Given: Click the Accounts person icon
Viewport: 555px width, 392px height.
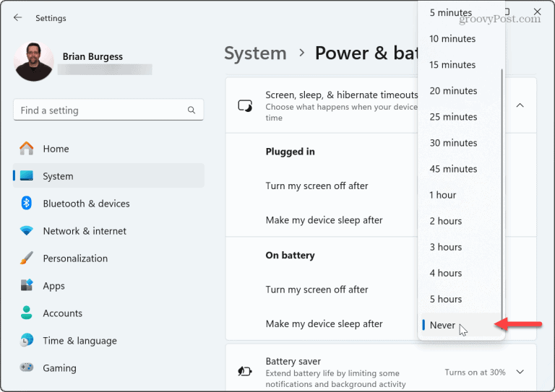Looking at the screenshot, I should [27, 313].
